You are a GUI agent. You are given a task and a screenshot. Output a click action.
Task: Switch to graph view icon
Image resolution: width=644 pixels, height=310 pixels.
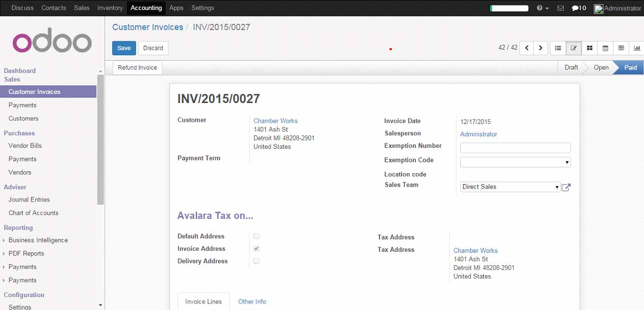(x=637, y=48)
